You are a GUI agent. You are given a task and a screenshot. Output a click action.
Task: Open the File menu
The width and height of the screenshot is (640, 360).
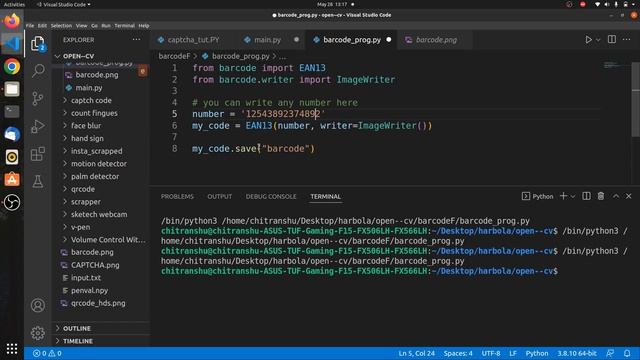30,25
